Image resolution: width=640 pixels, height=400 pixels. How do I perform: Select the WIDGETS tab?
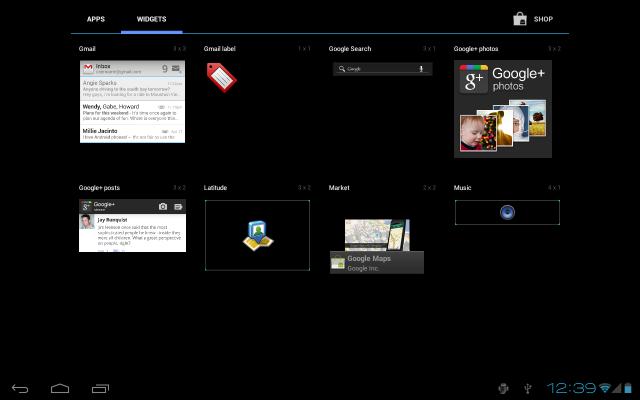point(151,19)
